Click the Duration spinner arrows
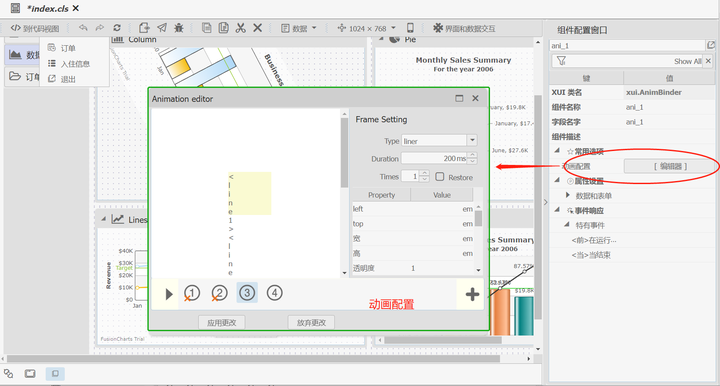720x386 pixels. 473,158
